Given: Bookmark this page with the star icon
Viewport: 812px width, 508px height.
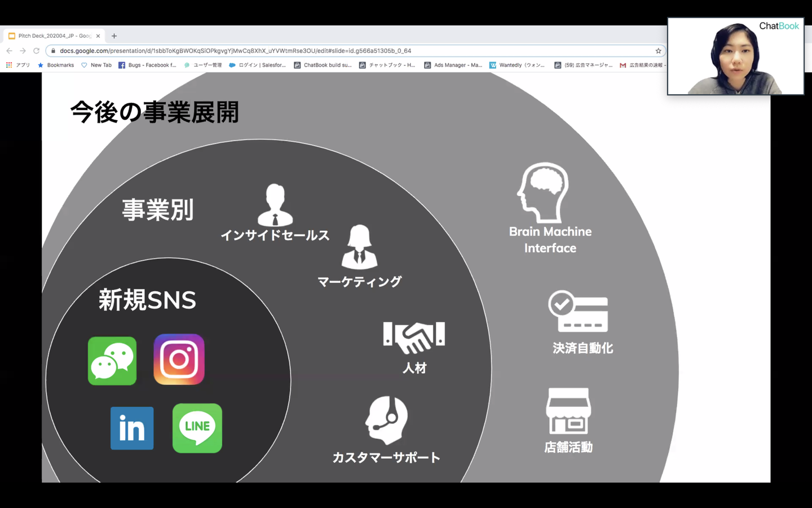Looking at the screenshot, I should 658,51.
